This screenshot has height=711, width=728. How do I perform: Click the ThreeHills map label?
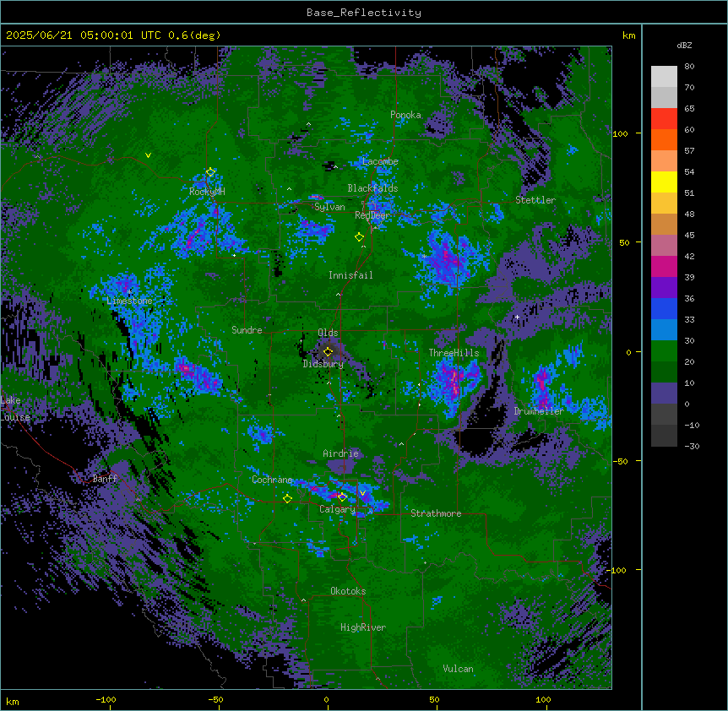tap(454, 353)
